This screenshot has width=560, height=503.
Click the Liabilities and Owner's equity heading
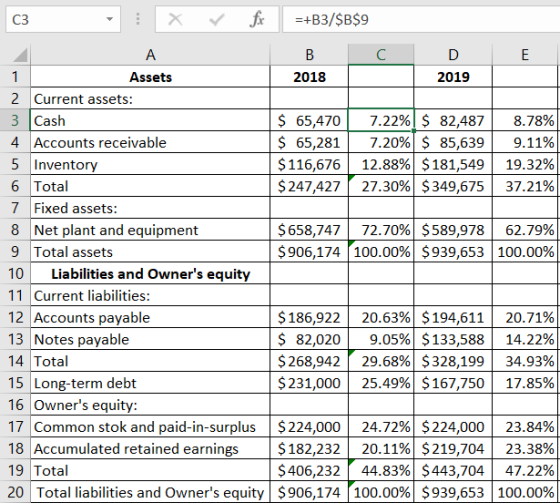(x=150, y=273)
